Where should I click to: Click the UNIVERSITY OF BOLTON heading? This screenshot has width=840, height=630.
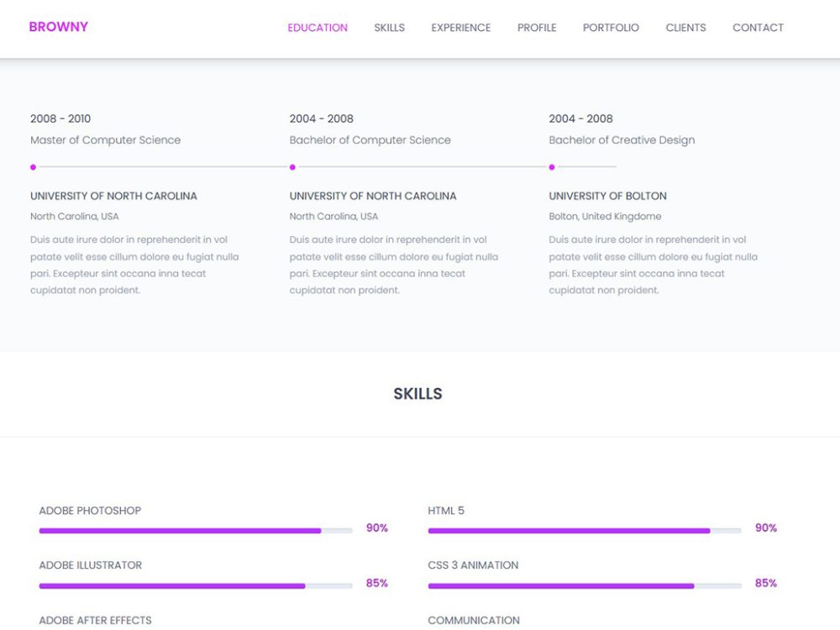(x=607, y=196)
